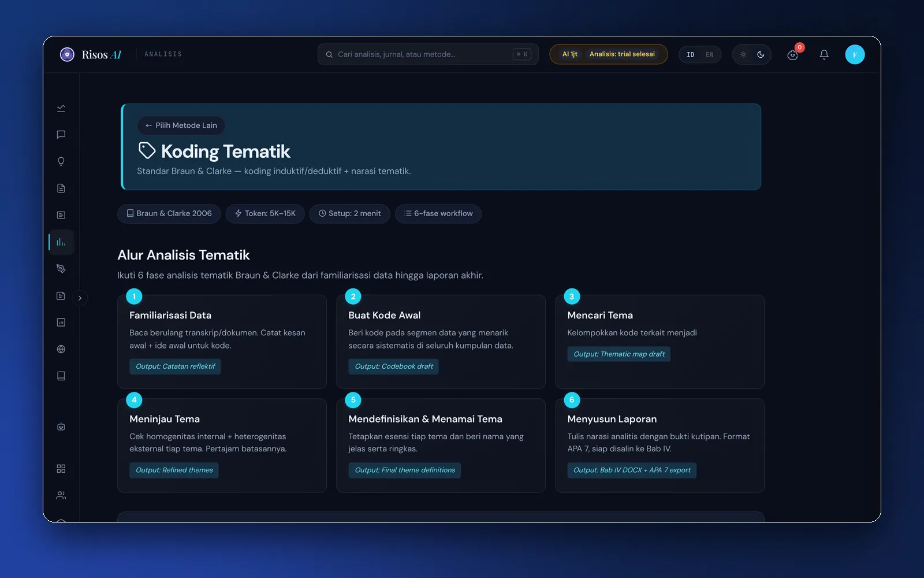Open the document file sidebar icon
The width and height of the screenshot is (924, 578).
coord(61,188)
